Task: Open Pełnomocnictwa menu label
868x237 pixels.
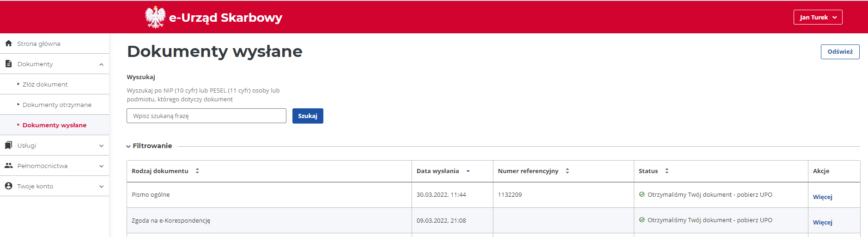Action: click(42, 166)
